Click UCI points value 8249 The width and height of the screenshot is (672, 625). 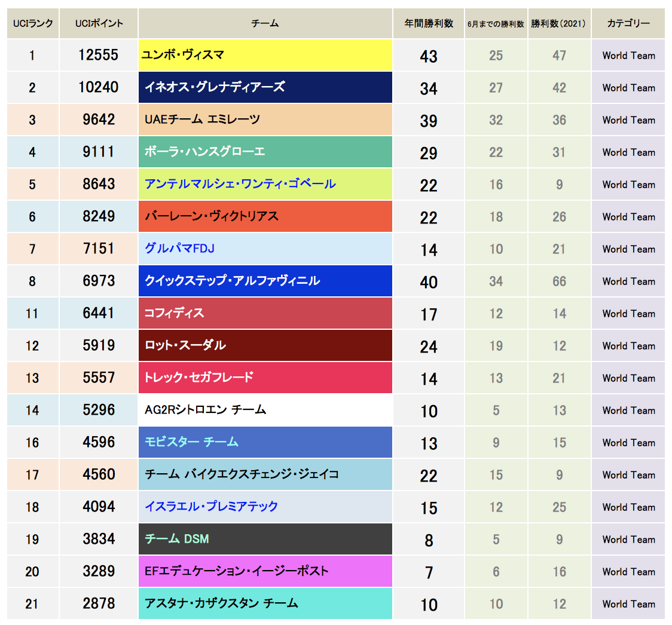pos(99,216)
